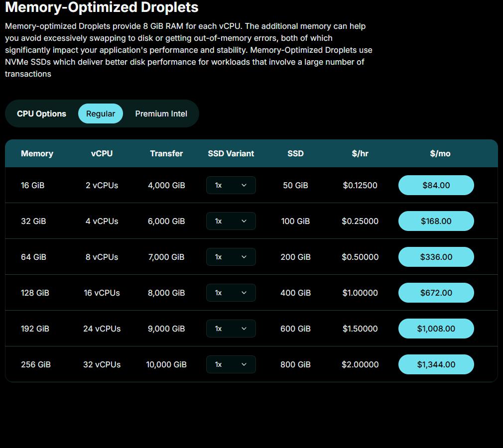Screen dimensions: 503x448
Task: Click the 32 vCPUs cell
Action: (x=102, y=364)
